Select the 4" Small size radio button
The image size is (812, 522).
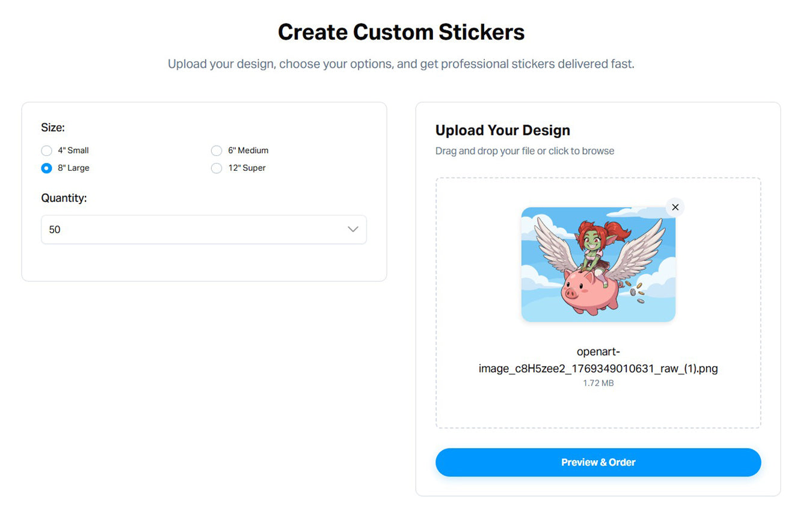pyautogui.click(x=47, y=151)
